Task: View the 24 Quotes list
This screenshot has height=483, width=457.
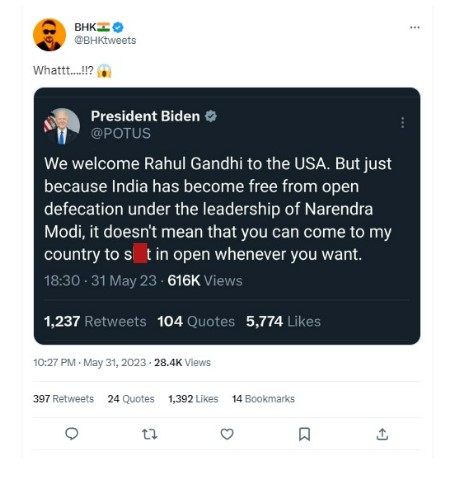Action: (131, 399)
